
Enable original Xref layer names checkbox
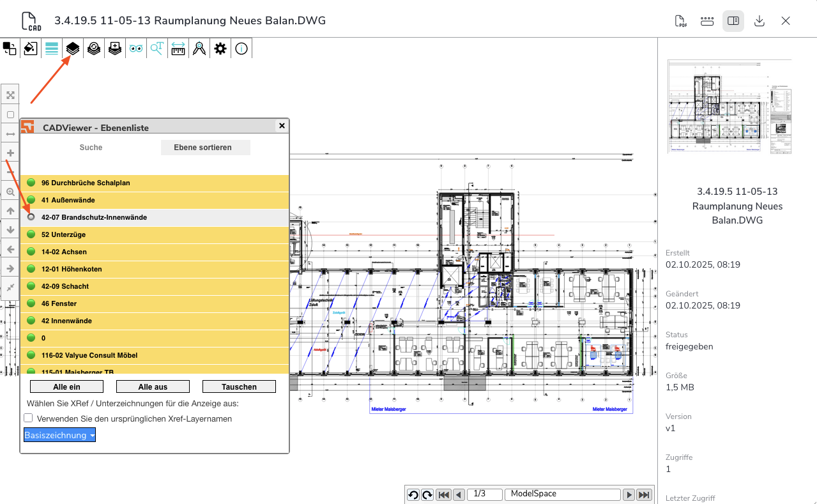pyautogui.click(x=29, y=418)
